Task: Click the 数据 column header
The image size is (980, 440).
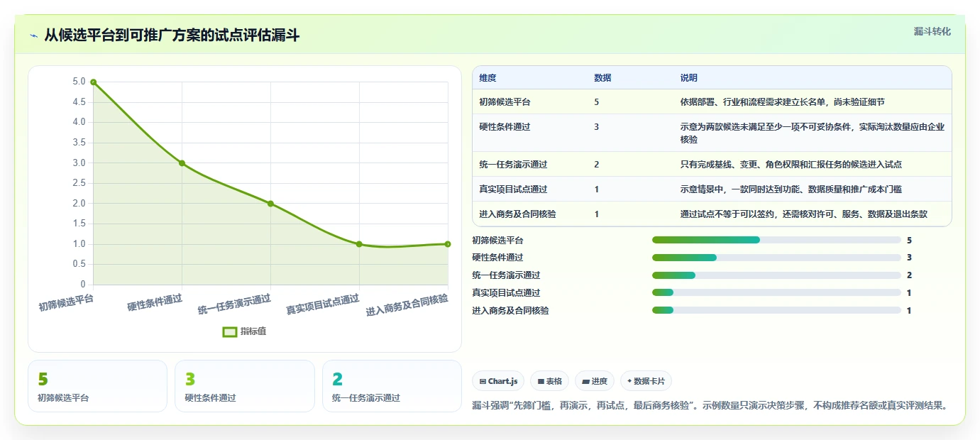Action: 602,78
